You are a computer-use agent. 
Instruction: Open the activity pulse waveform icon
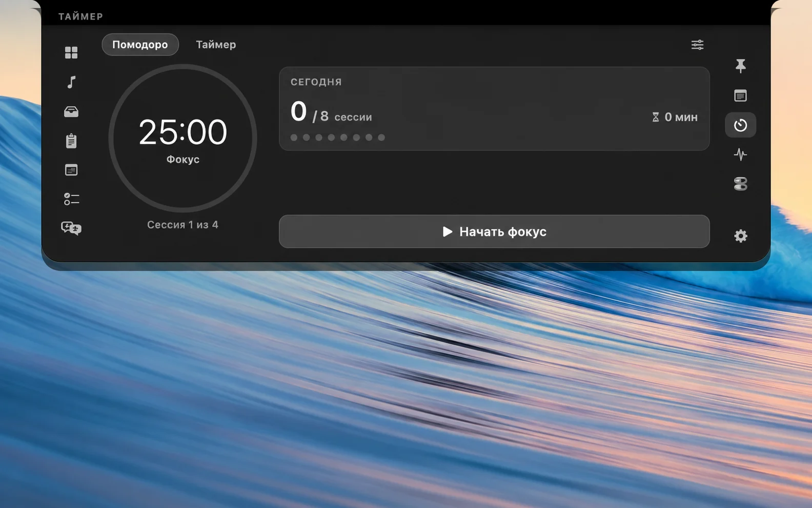point(740,154)
